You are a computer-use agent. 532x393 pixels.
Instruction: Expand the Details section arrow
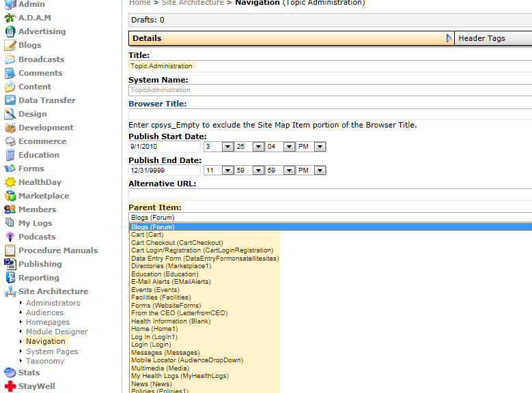click(x=449, y=38)
